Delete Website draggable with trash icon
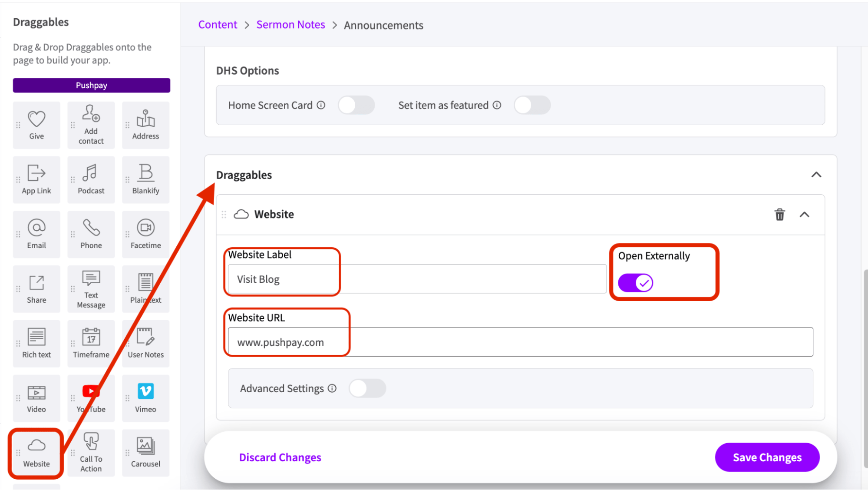This screenshot has height=490, width=868. (x=779, y=215)
